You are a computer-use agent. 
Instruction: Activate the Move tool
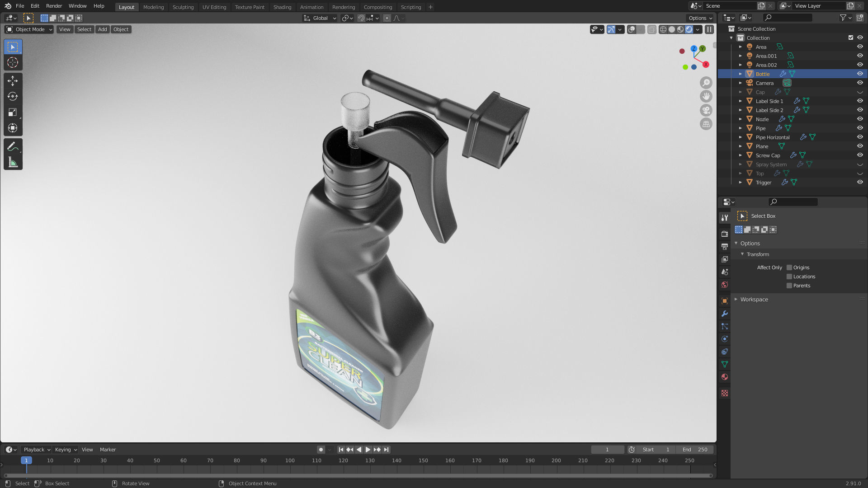pyautogui.click(x=13, y=80)
